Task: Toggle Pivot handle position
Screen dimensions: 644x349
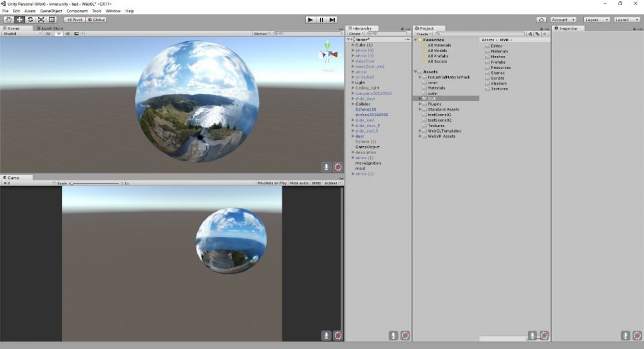Action: click(x=75, y=20)
